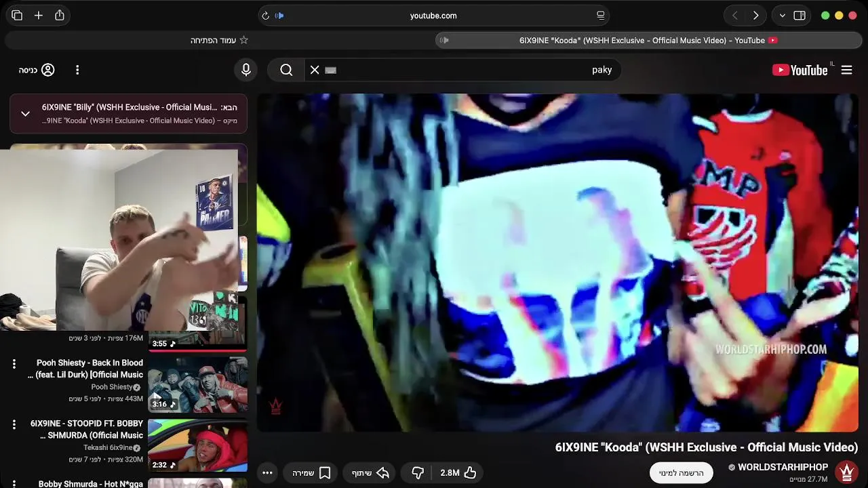Collapse the mix playlist panel chevron
Image resolution: width=868 pixels, height=488 pixels.
[25, 114]
